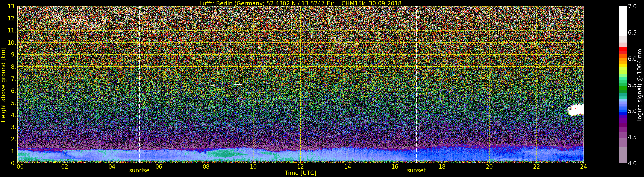
Task: Click the colorbar tick label '7.0'
Action: [x=632, y=6]
